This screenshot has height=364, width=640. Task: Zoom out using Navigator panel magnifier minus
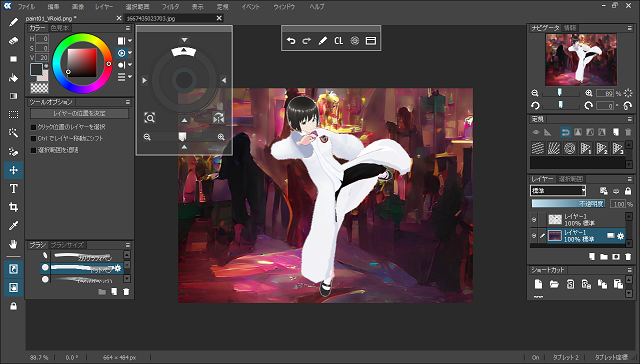coord(535,93)
